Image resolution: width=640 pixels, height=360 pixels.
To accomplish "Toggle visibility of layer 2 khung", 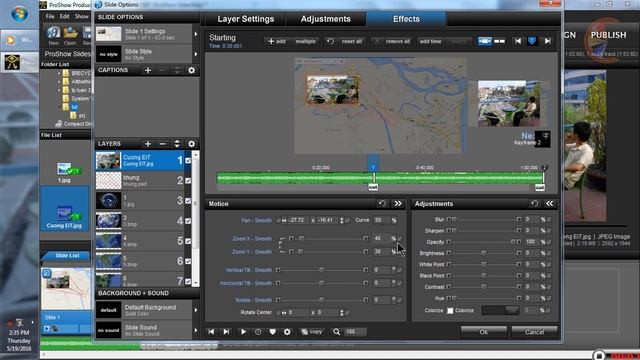I will pyautogui.click(x=188, y=180).
